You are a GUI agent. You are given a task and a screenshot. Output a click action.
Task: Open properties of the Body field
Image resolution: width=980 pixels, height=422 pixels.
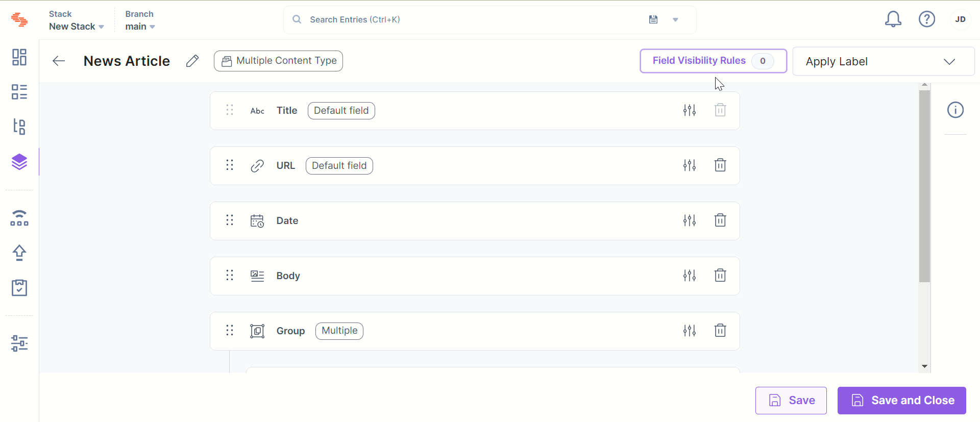coord(690,276)
